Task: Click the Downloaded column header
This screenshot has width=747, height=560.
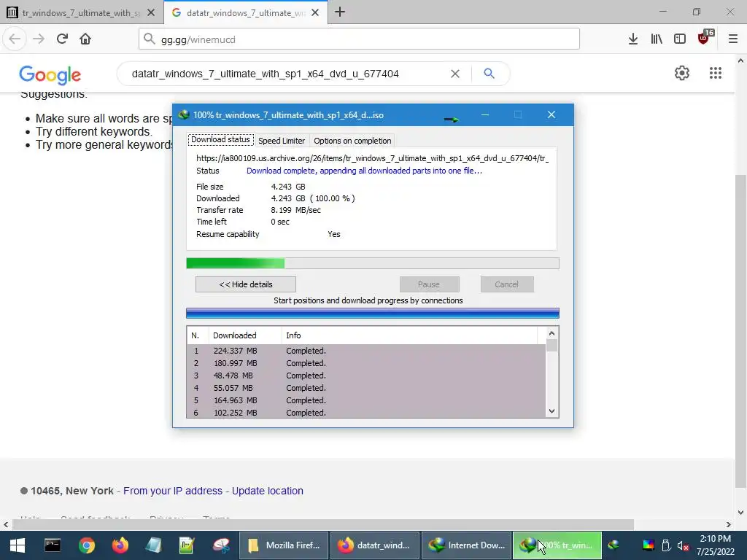Action: click(245, 335)
